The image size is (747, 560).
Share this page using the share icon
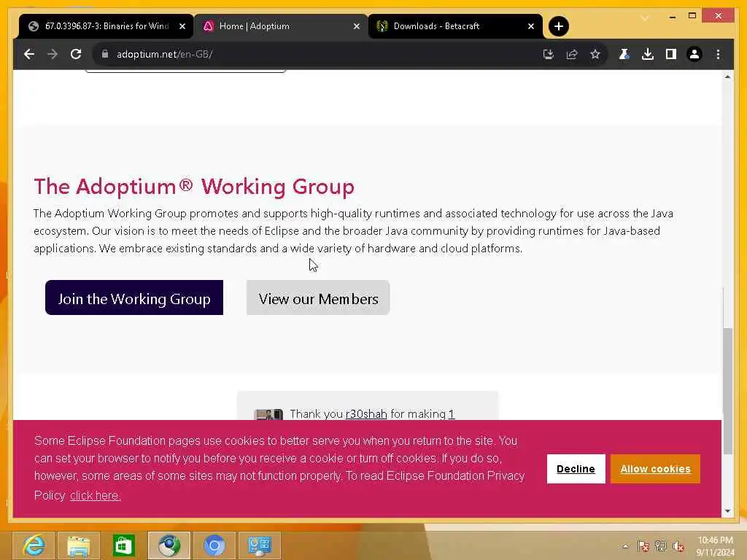(572, 54)
